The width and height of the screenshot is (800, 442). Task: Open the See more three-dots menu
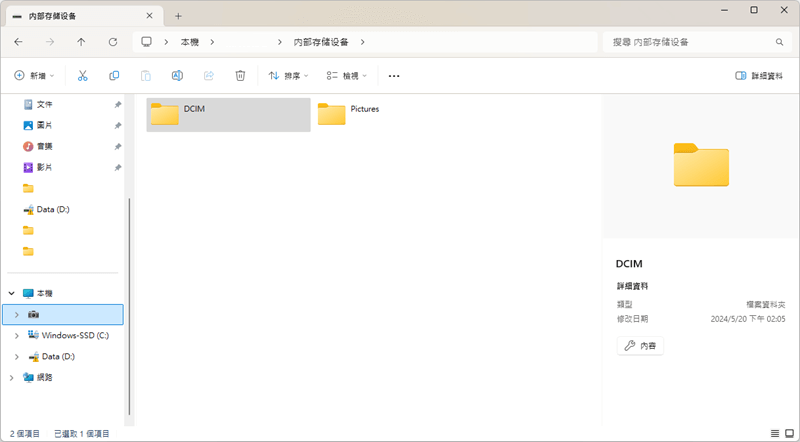pyautogui.click(x=394, y=76)
